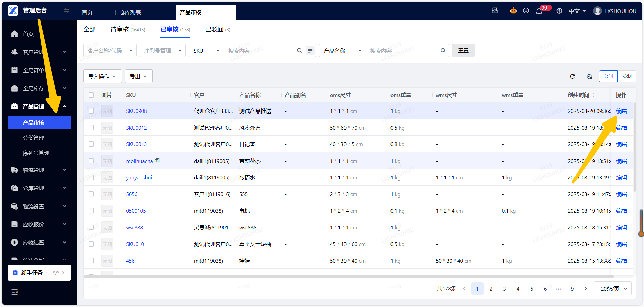Check the select-all header checkbox
This screenshot has height=307, width=644.
pyautogui.click(x=91, y=95)
